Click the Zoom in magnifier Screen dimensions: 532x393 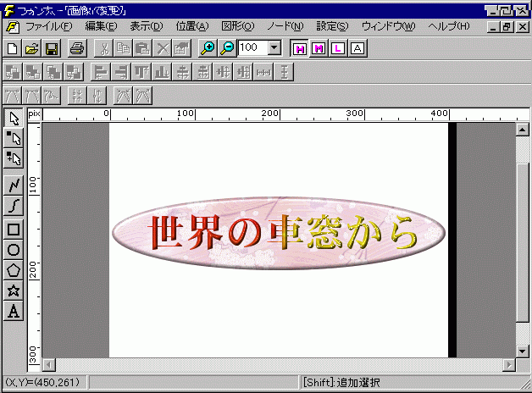click(x=208, y=48)
